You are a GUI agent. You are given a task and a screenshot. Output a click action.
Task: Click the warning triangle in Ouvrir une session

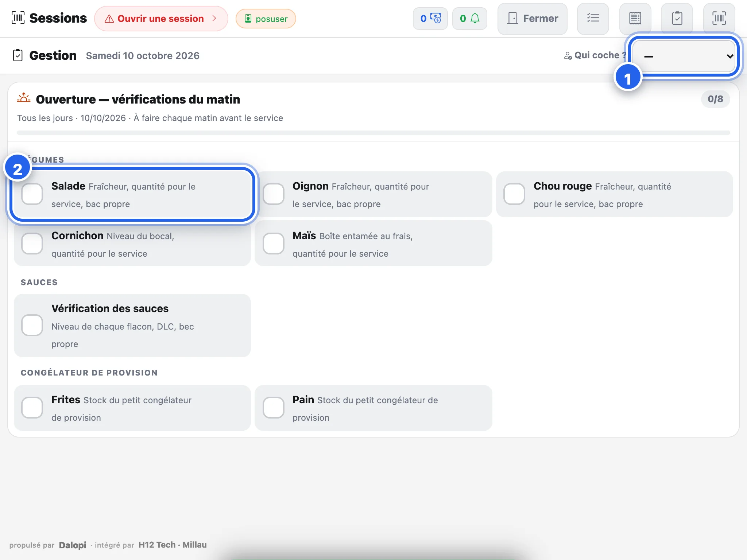tap(109, 19)
